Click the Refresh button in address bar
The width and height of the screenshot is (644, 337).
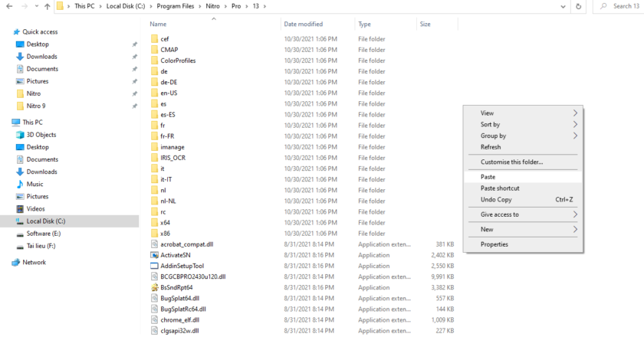[579, 6]
